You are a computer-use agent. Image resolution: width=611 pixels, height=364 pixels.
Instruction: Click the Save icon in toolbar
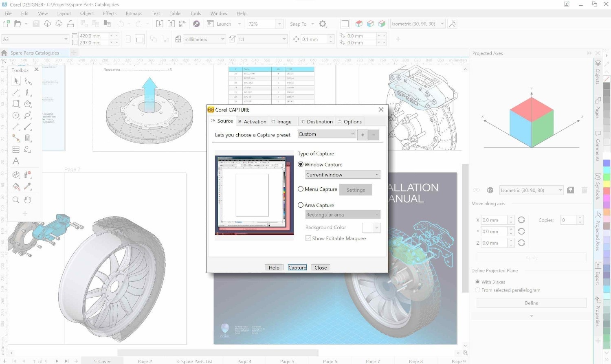36,24
